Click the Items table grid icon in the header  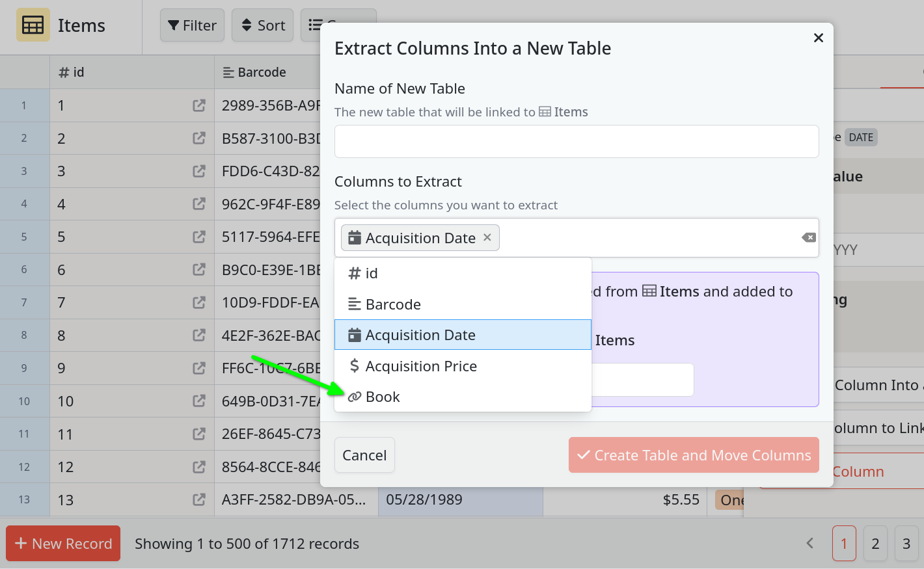coord(33,25)
